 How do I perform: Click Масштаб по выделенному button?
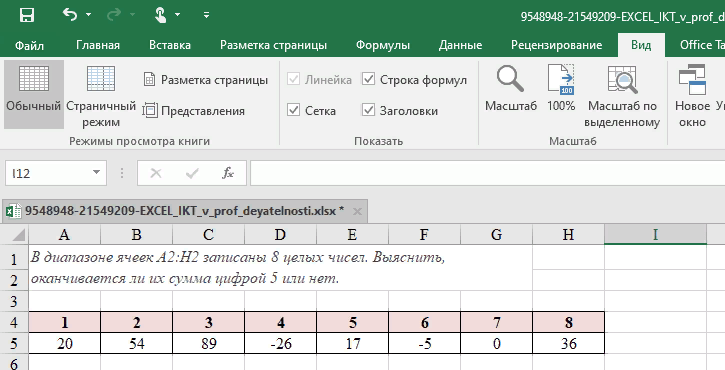tap(622, 96)
